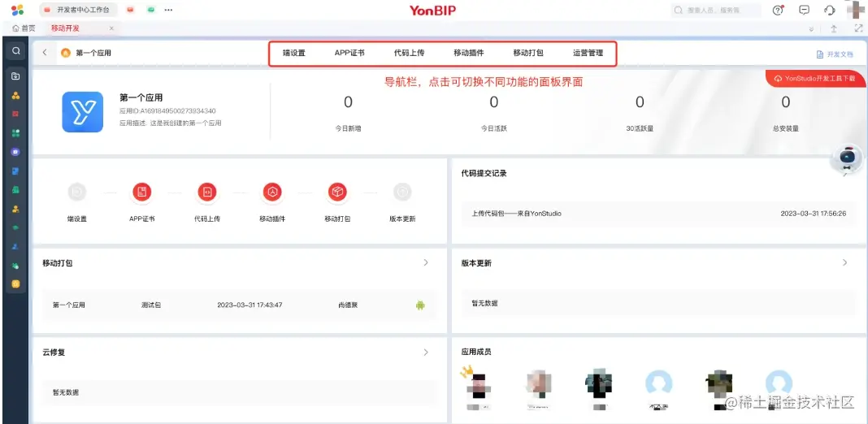Open the 代码上传 navigation tab
This screenshot has height=424, width=868.
point(409,53)
